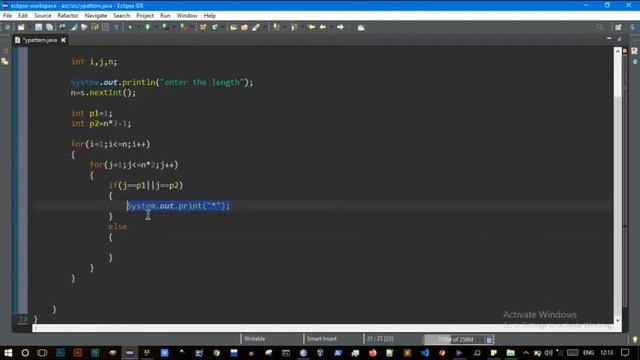This screenshot has height=360, width=640.
Task: Click the 'Smart Insert' status bar entry
Action: coord(322,339)
